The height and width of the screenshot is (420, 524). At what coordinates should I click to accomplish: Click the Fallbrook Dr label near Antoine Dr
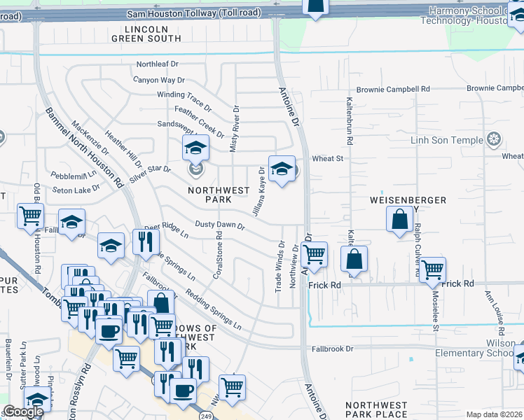point(333,349)
